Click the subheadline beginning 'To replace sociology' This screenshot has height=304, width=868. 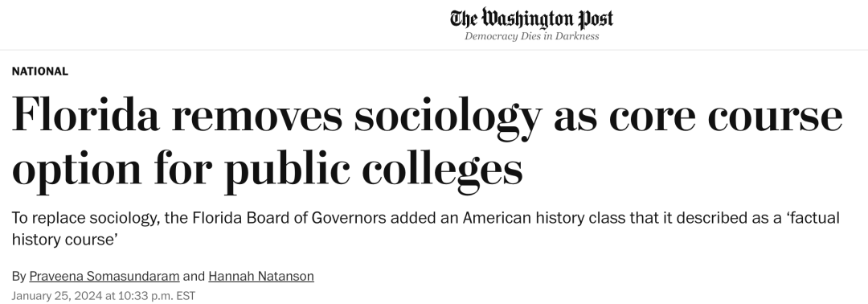(x=426, y=228)
